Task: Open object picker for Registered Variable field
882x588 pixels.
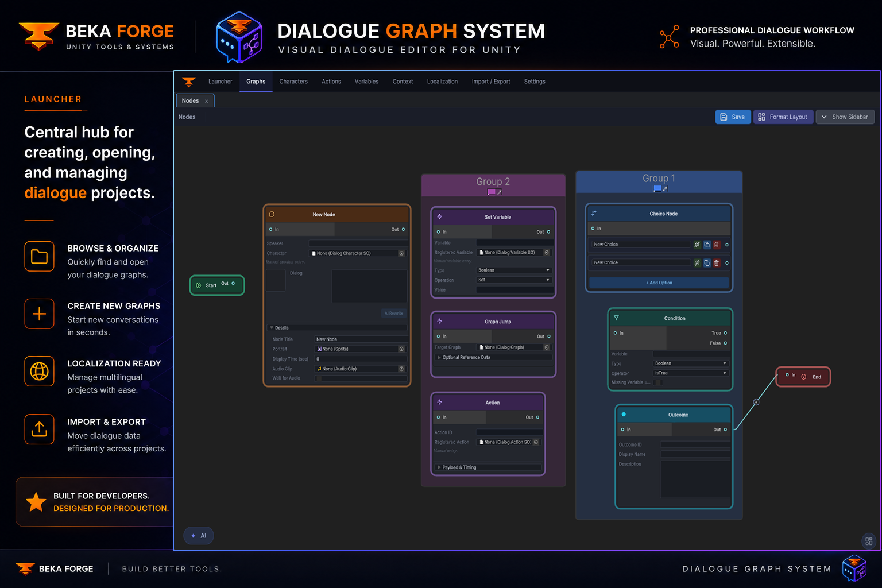Action: (x=547, y=252)
